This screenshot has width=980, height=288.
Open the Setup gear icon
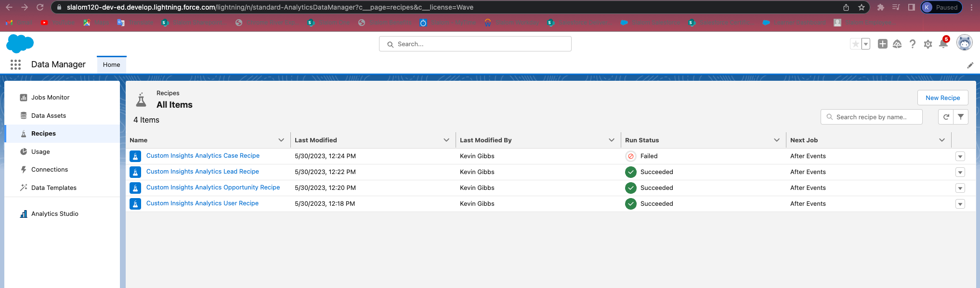tap(928, 44)
